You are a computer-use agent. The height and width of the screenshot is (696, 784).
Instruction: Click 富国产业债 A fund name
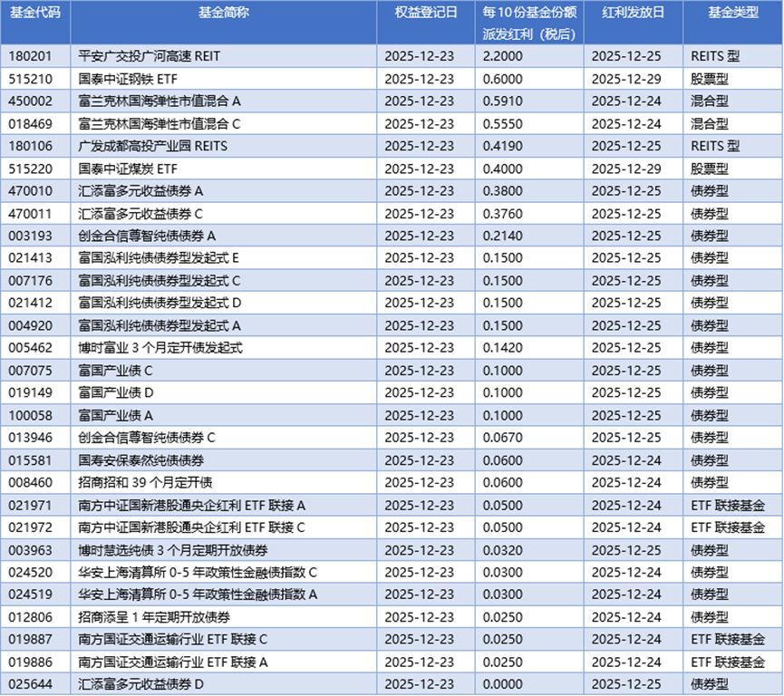(115, 416)
